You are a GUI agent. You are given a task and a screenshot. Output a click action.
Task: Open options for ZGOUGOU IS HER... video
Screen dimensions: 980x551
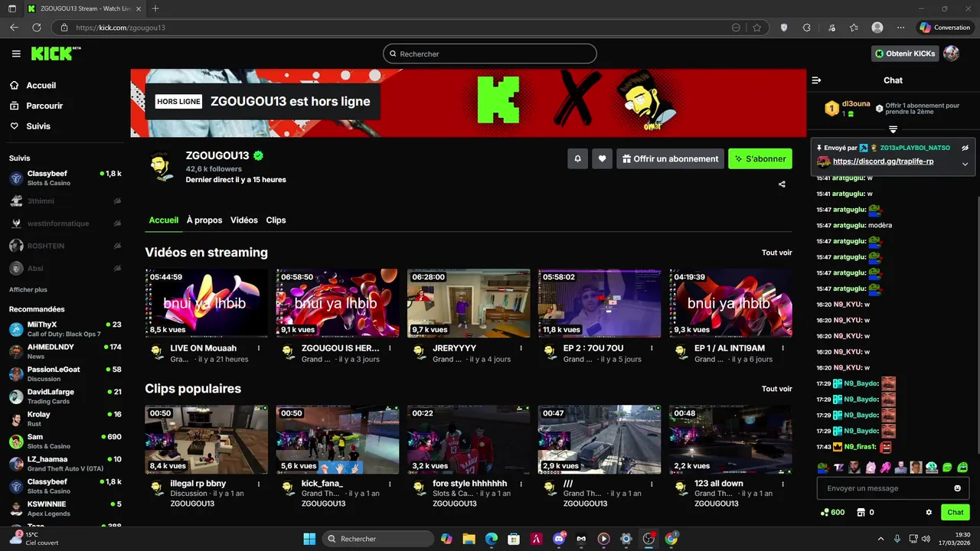coord(390,348)
